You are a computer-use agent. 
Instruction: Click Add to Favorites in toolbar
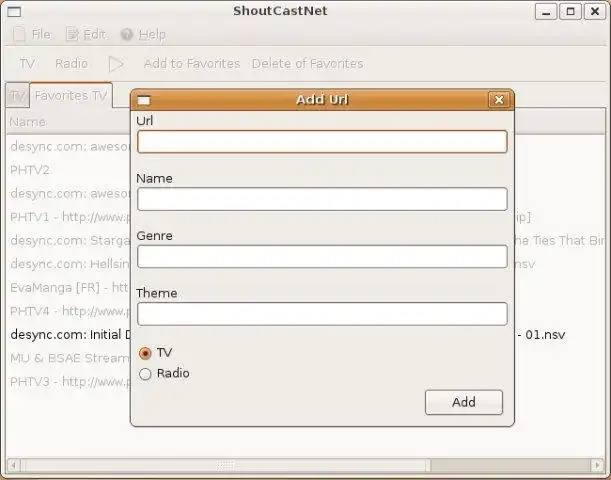[x=192, y=64]
